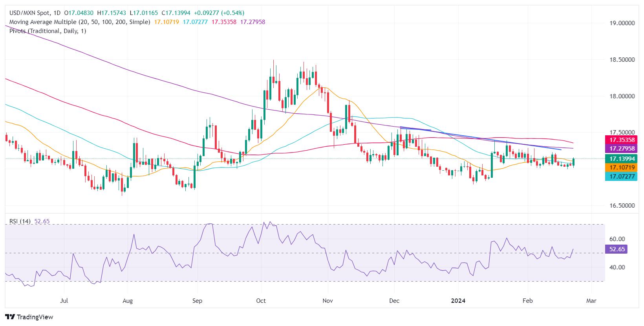644x326 pixels.
Task: Click the Aug marker on time axis
Action: (x=128, y=301)
